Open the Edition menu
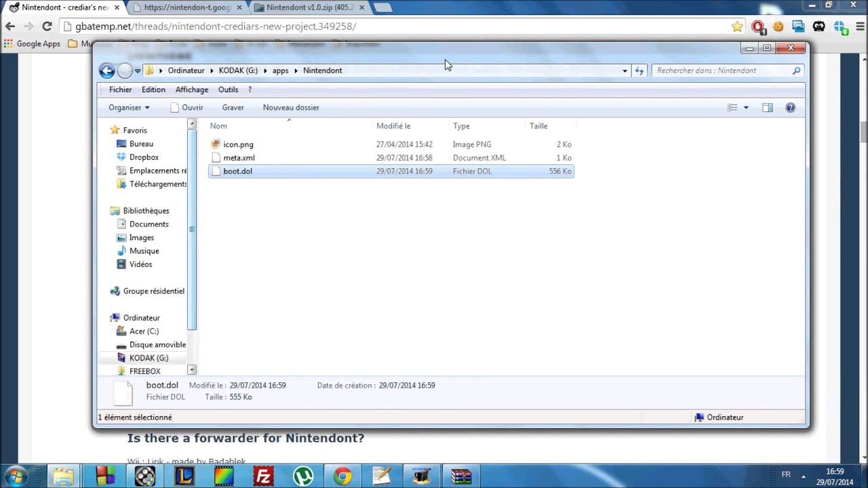The width and height of the screenshot is (868, 488). coord(153,89)
